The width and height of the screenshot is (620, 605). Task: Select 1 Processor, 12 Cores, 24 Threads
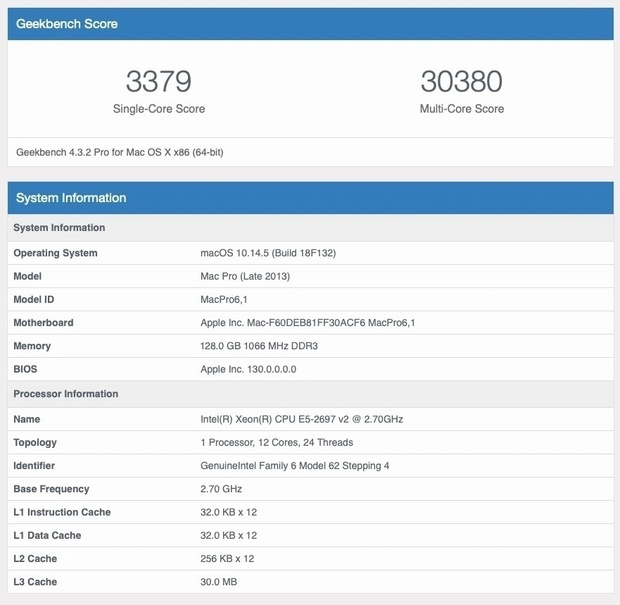pos(277,442)
